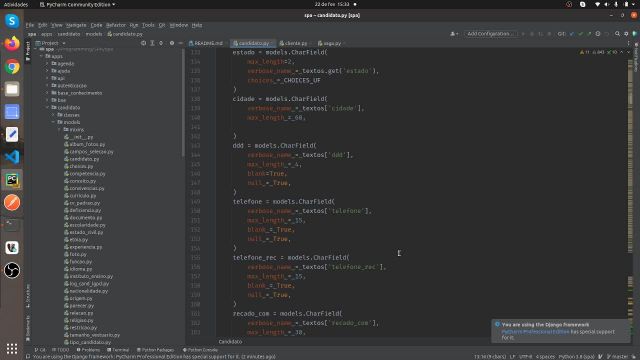Go to next highlighted error arrow
Screen dimensions: 640x360
coord(628,52)
